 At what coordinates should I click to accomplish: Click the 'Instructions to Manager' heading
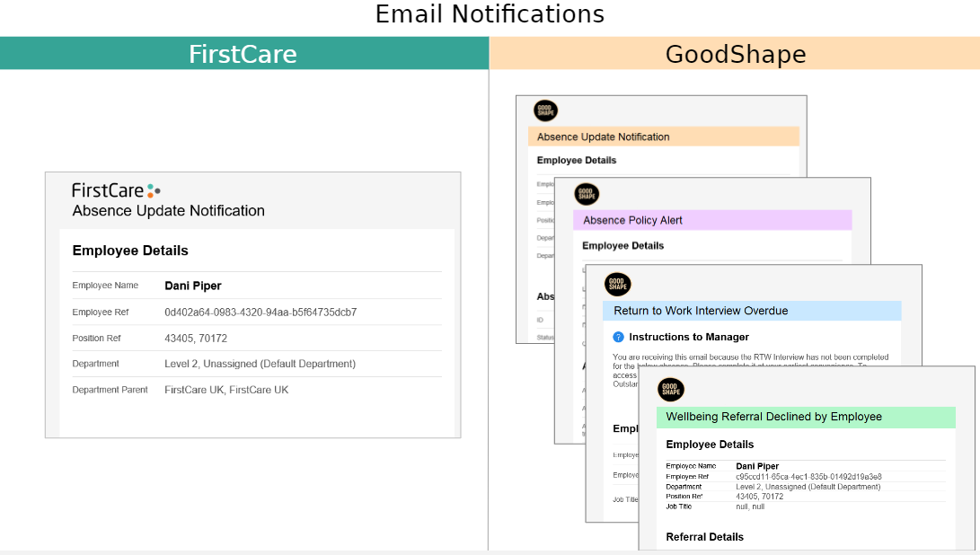[689, 337]
